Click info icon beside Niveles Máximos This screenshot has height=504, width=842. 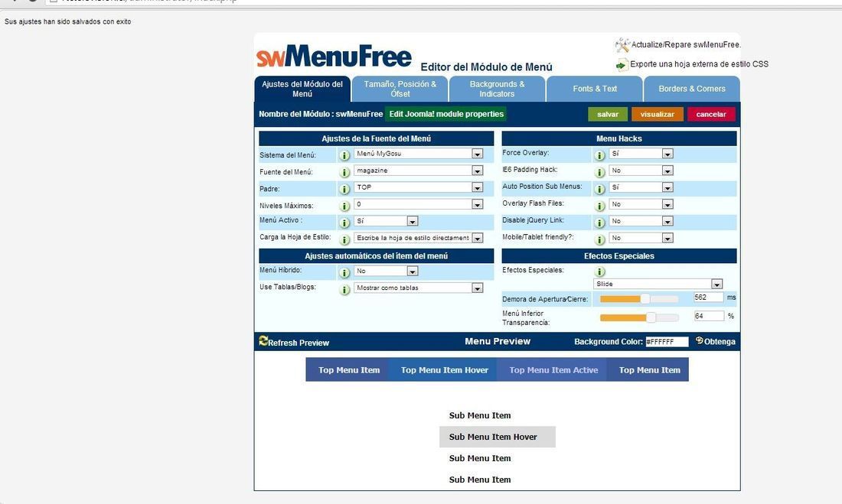344,206
